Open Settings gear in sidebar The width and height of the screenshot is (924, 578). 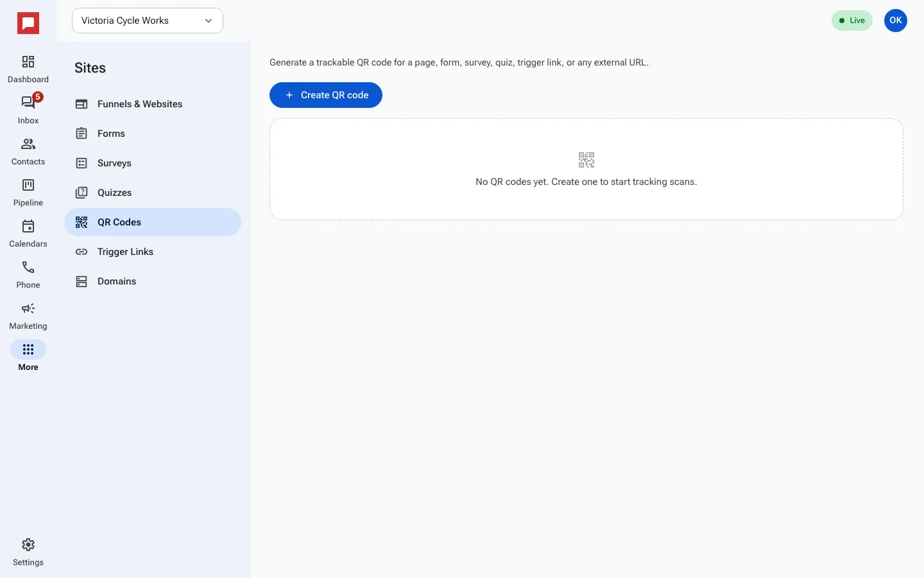click(28, 545)
